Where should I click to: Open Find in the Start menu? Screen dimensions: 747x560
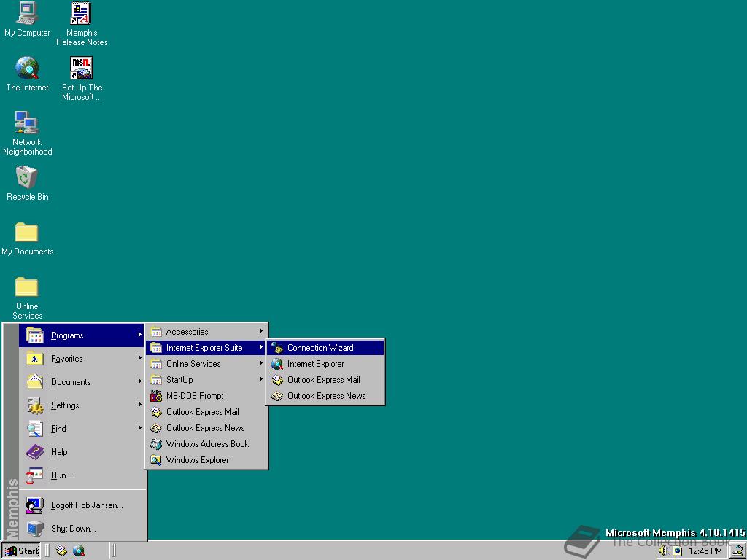point(82,429)
